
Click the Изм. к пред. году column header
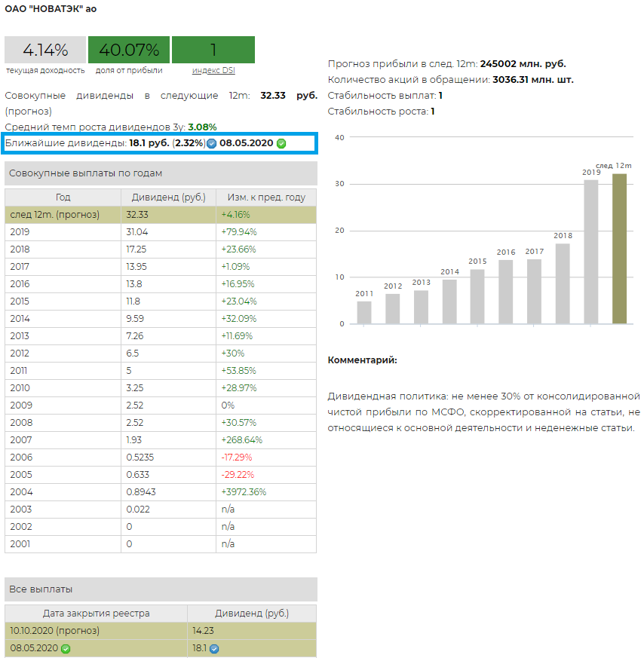(x=266, y=197)
